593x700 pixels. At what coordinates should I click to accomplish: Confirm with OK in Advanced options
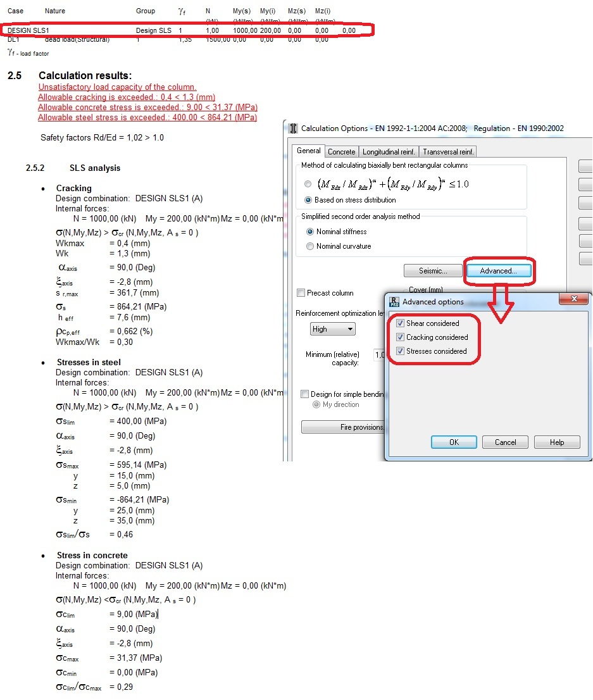[454, 442]
